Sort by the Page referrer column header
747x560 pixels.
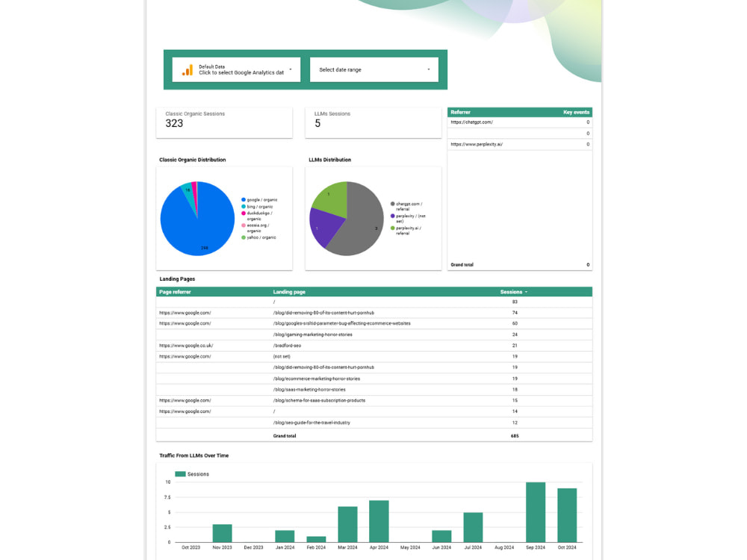[175, 292]
